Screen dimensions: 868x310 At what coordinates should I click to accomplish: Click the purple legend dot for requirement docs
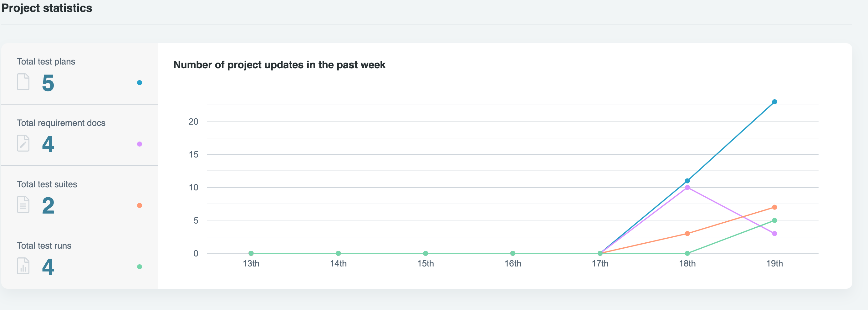[x=140, y=144]
